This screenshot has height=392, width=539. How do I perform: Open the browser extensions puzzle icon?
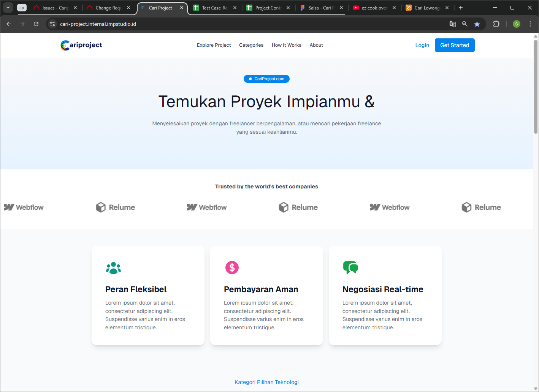click(496, 24)
